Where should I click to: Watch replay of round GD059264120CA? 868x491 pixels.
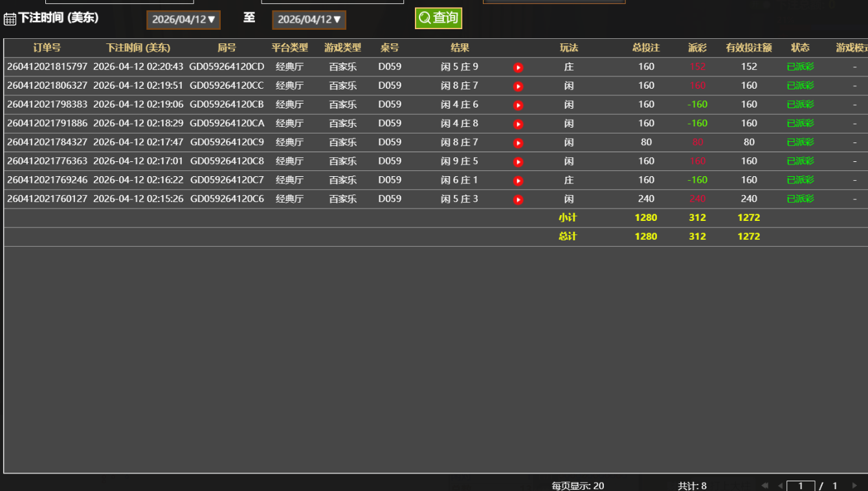pos(518,124)
